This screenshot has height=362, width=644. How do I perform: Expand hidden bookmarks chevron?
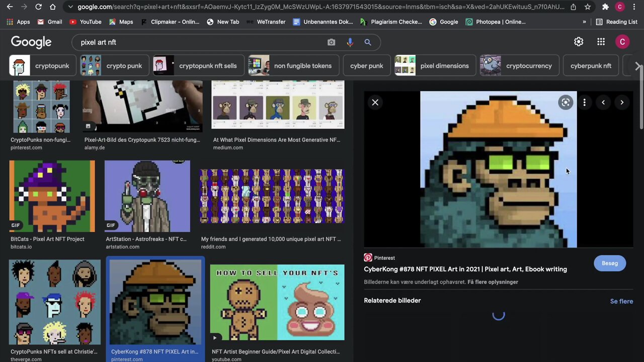pos(584,22)
